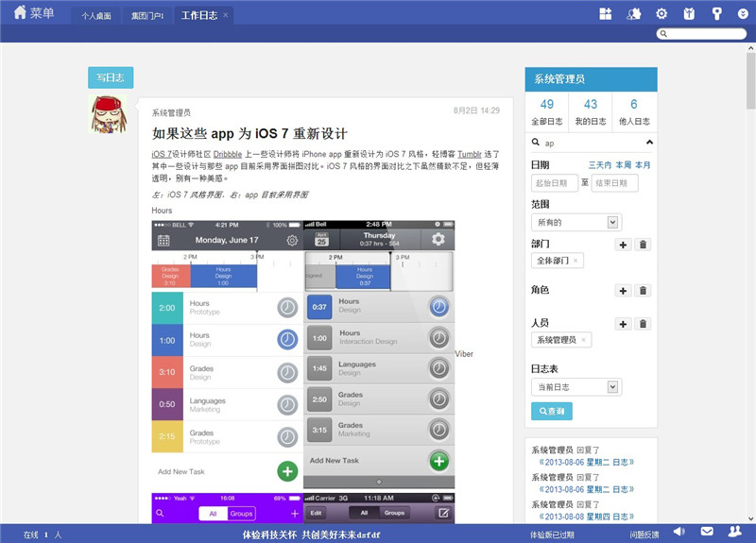Clear people with the 人员 trash icon

(x=643, y=324)
